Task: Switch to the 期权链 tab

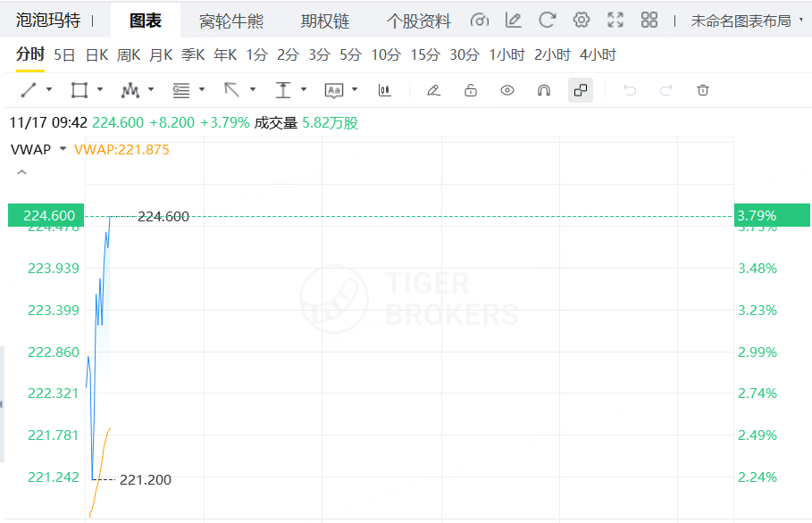Action: (325, 21)
